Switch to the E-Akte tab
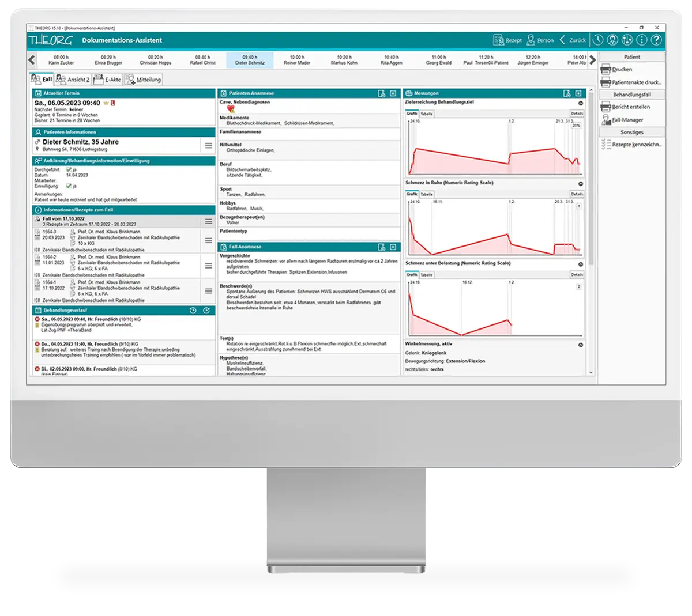The image size is (692, 616). pos(107,80)
